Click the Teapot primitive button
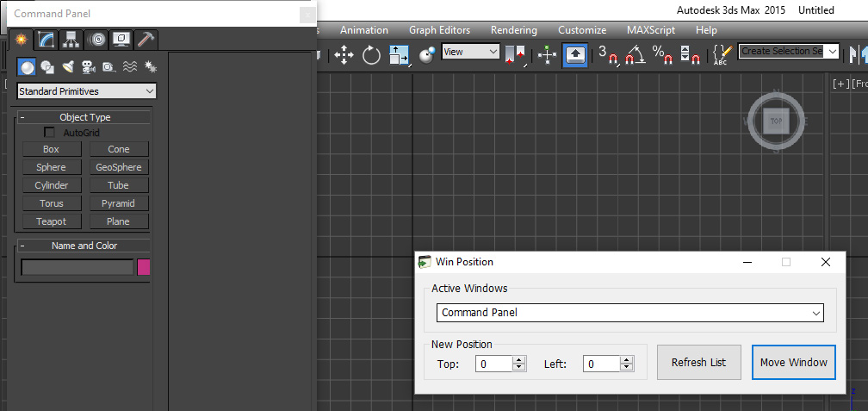 point(51,221)
